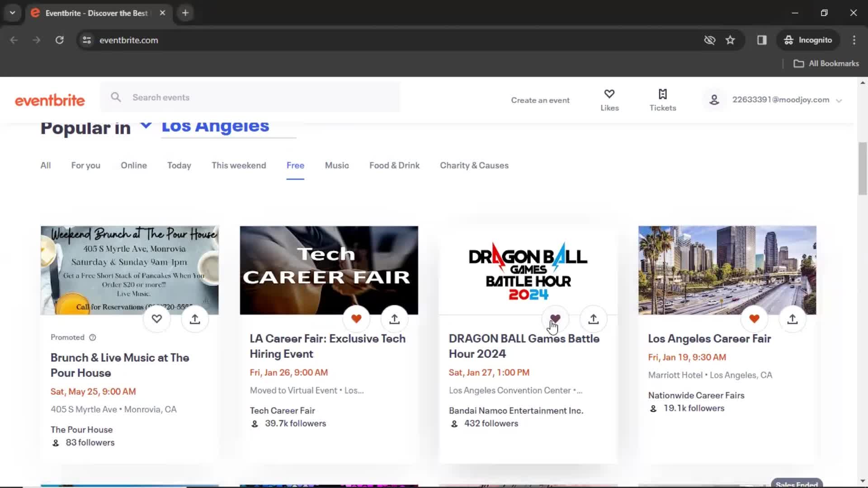Select the For you tab

pos(85,165)
